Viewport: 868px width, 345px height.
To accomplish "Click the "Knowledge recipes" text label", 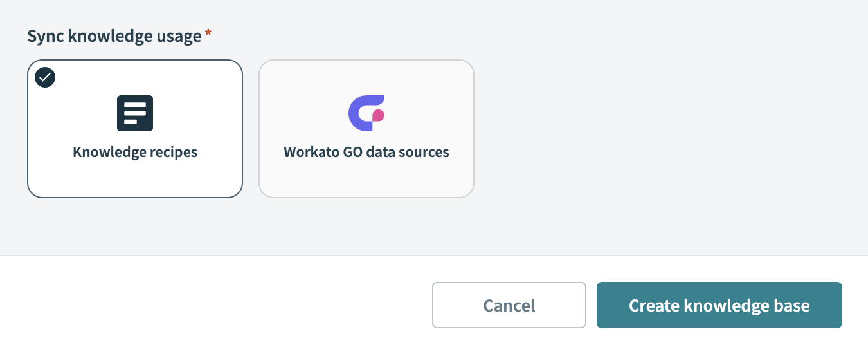I will click(135, 153).
